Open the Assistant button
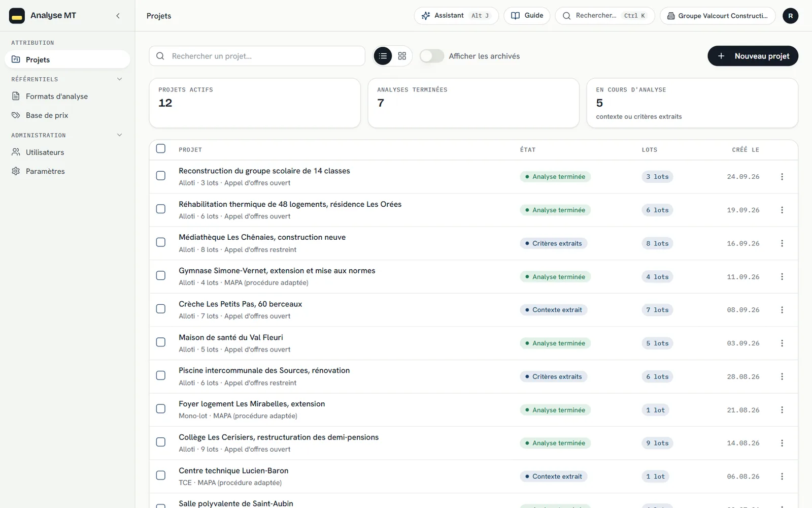The height and width of the screenshot is (508, 812). click(x=456, y=16)
